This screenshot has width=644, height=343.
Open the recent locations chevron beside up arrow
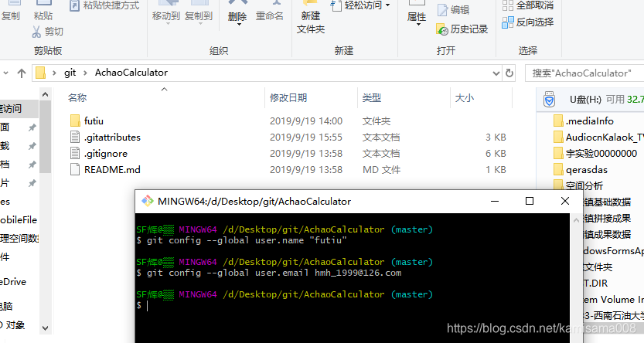point(5,73)
